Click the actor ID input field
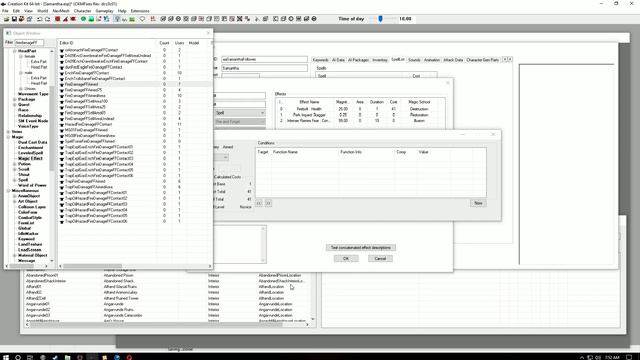The image size is (640, 360). [264, 60]
